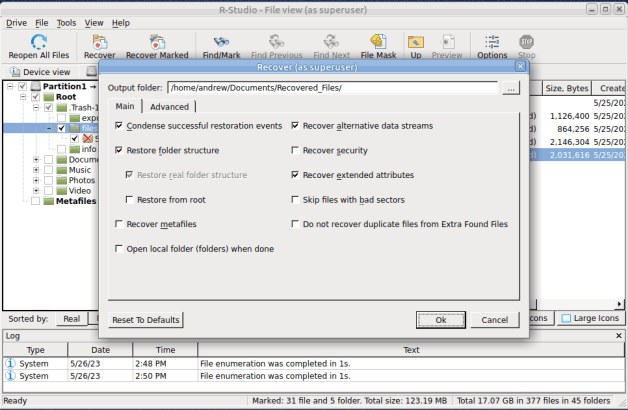Enable Recover security checkbox

(x=295, y=150)
